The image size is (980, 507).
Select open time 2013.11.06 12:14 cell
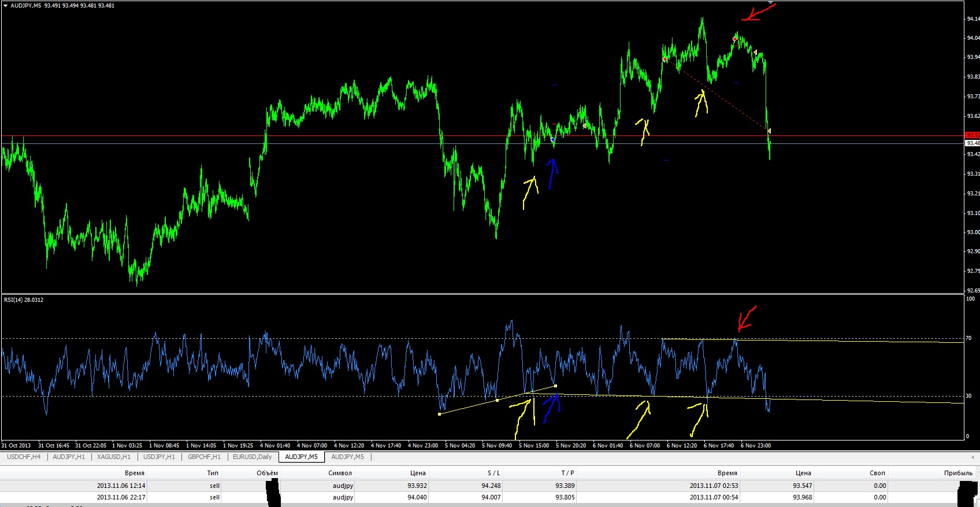[121, 486]
